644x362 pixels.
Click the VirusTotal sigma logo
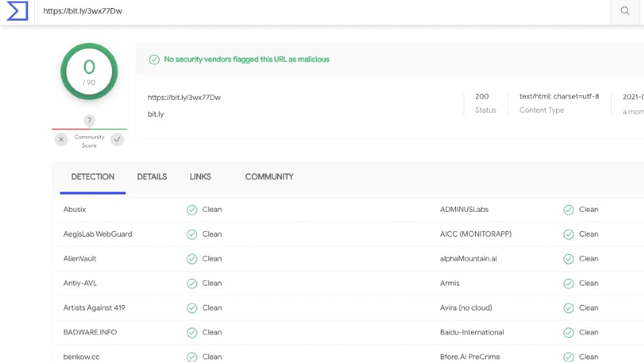click(17, 11)
